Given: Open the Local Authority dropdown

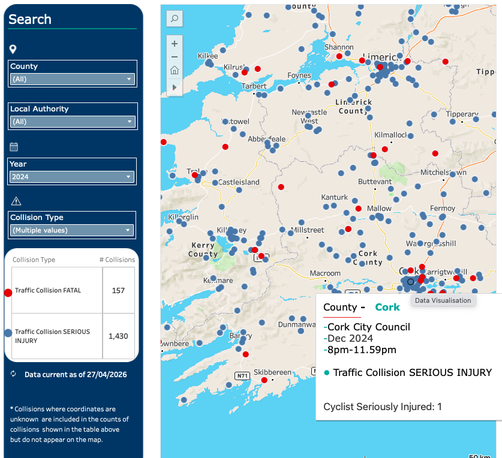Looking at the screenshot, I should (72, 122).
